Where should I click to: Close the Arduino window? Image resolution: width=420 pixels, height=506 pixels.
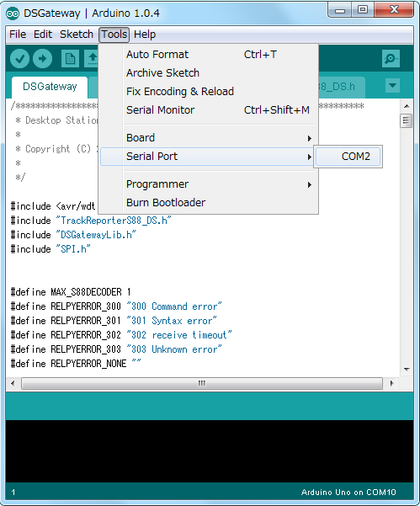[x=394, y=9]
